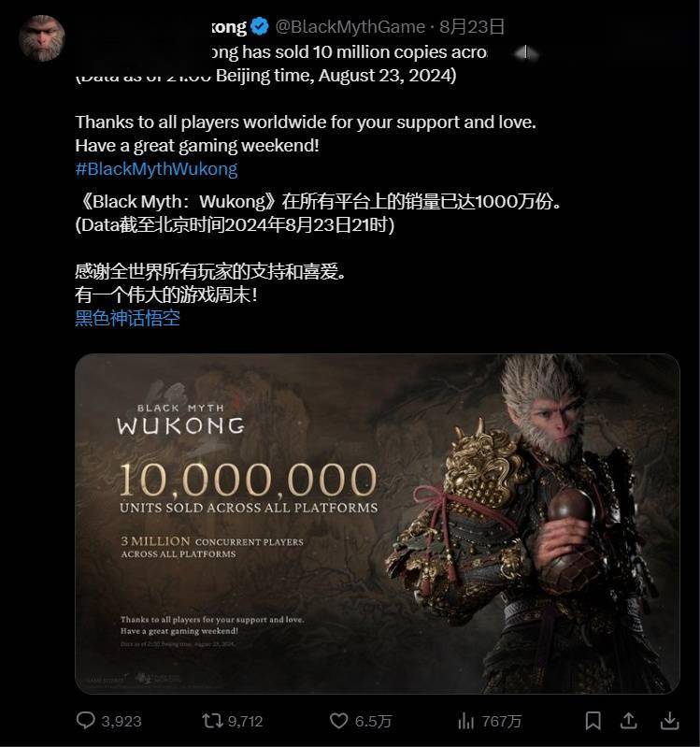Open the #BlackMythWukong hashtag link
Screen dimensions: 700x747
point(156,168)
